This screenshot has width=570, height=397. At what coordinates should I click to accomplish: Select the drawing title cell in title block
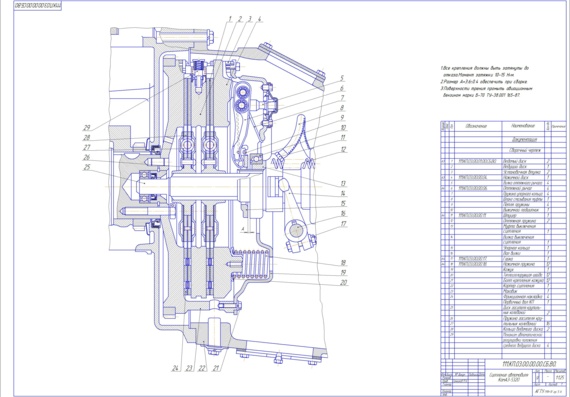[509, 377]
